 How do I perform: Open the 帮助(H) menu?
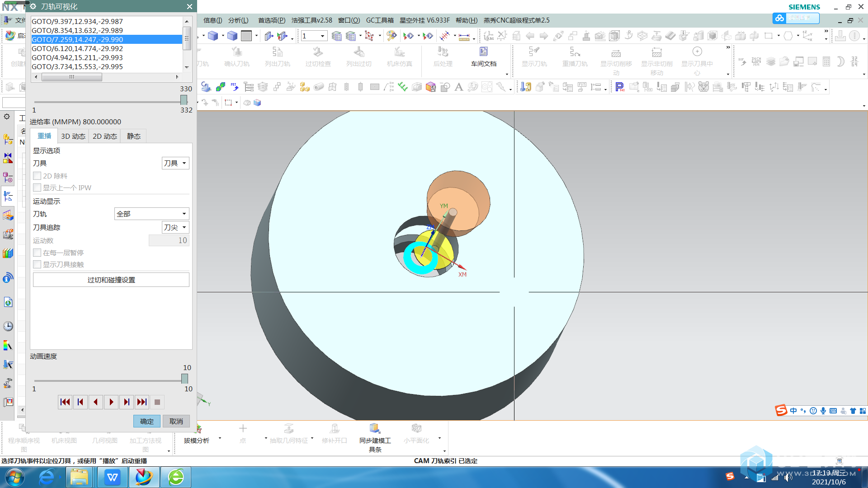point(467,20)
